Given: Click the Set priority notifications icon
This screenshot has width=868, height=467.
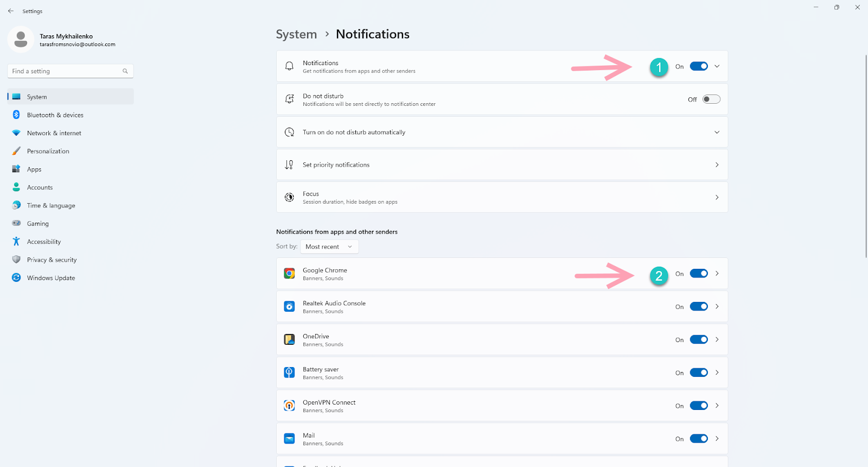Looking at the screenshot, I should pos(290,165).
